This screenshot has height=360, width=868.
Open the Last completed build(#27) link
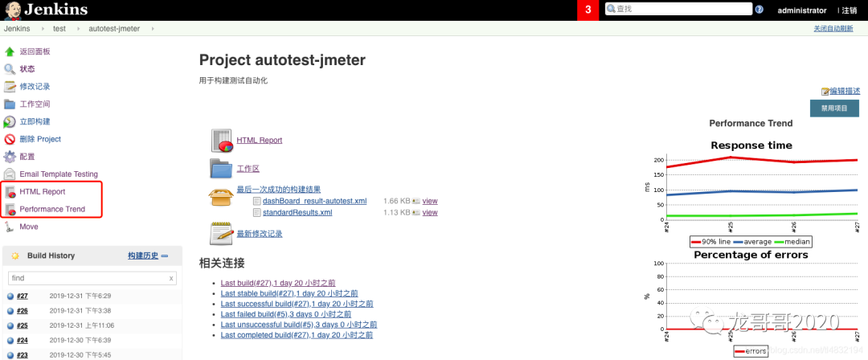[x=297, y=335]
